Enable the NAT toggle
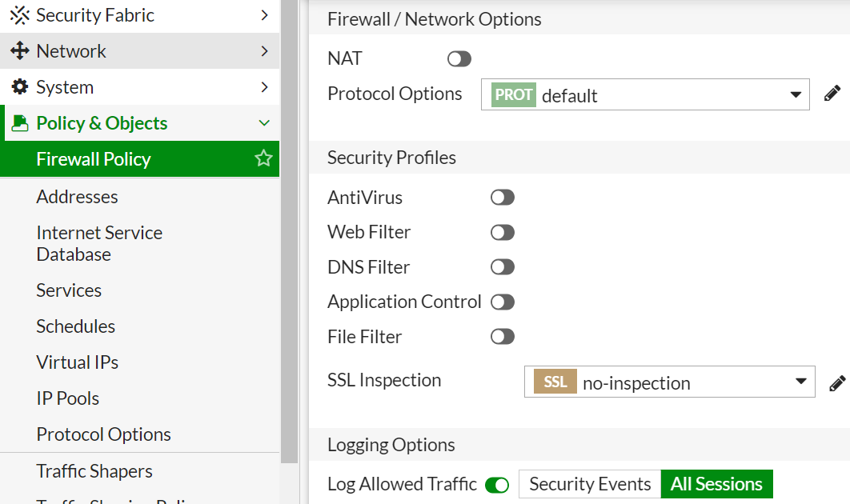The height and width of the screenshot is (504, 850). click(x=459, y=59)
